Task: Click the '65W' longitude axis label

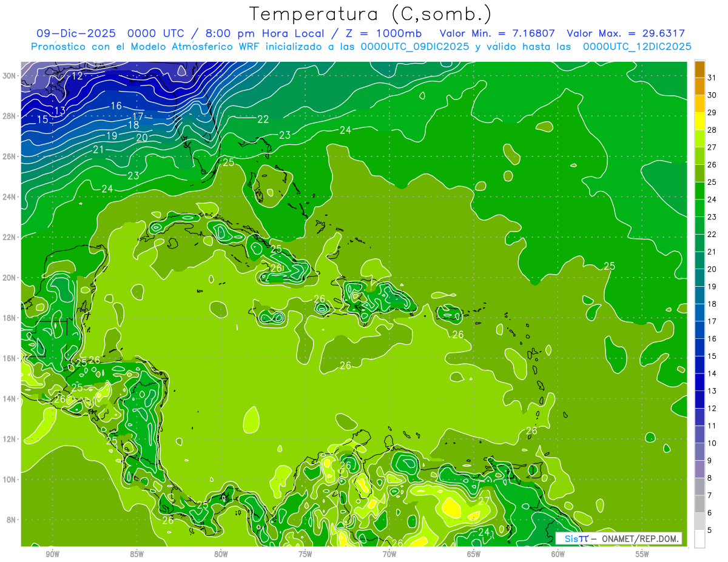Action: pos(474,554)
